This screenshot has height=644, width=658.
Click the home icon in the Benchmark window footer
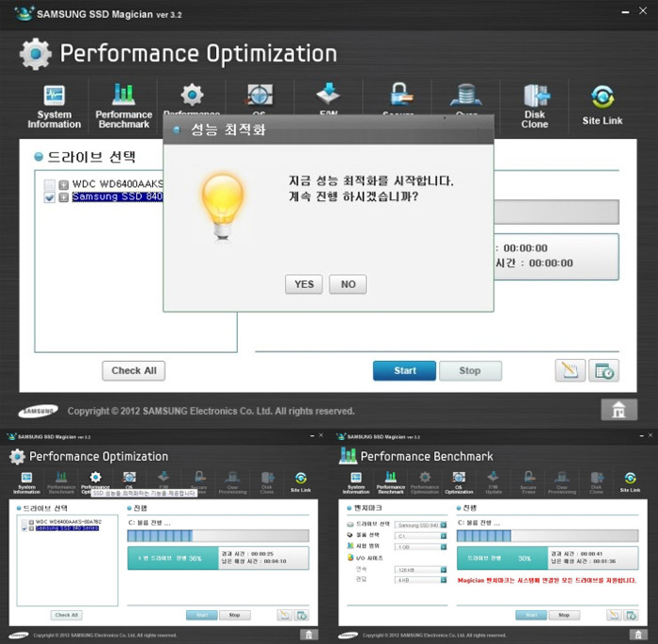(638, 635)
